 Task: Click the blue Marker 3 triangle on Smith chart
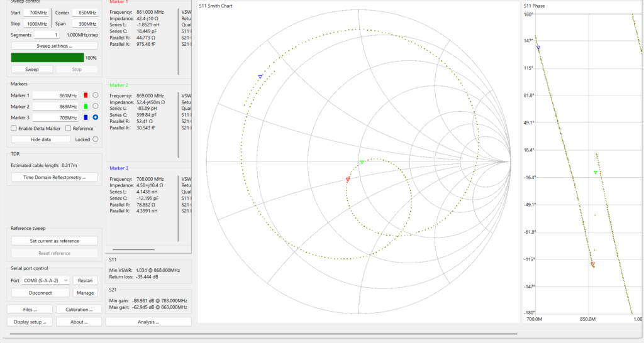click(260, 77)
